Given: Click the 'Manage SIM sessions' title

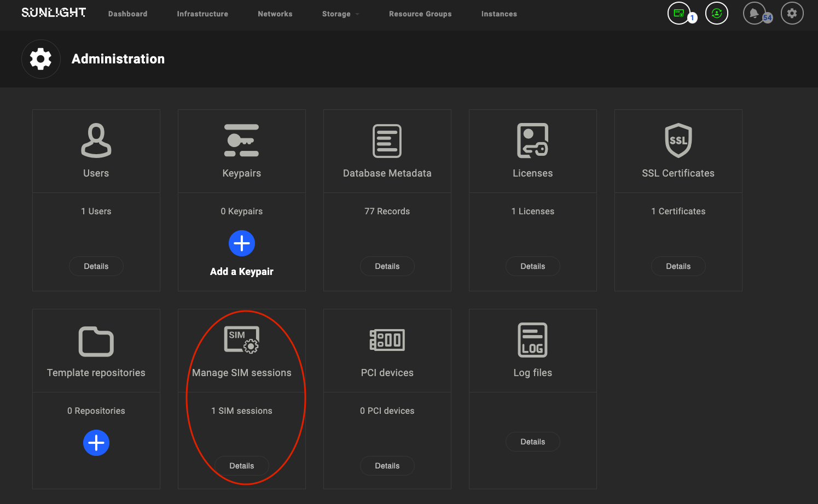Looking at the screenshot, I should tap(242, 373).
